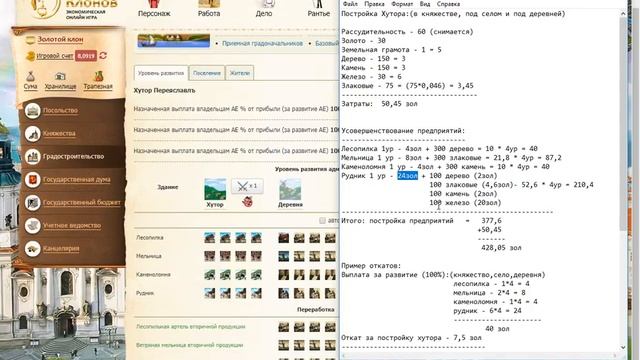Click the Рудник row label

point(145,293)
